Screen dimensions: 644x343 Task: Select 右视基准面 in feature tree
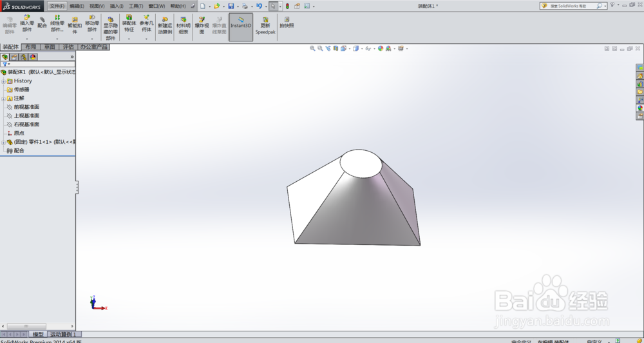[26, 124]
